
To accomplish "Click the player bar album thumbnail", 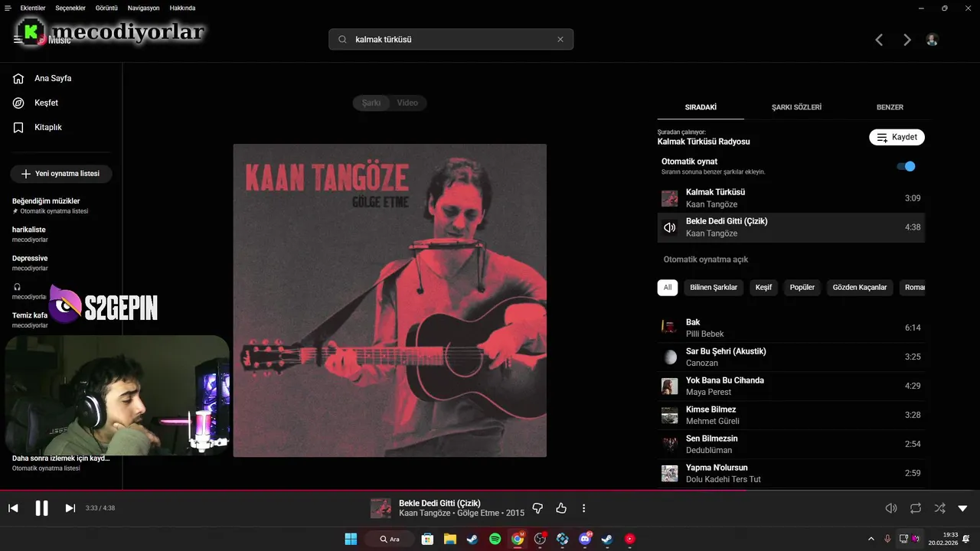I will pyautogui.click(x=381, y=508).
